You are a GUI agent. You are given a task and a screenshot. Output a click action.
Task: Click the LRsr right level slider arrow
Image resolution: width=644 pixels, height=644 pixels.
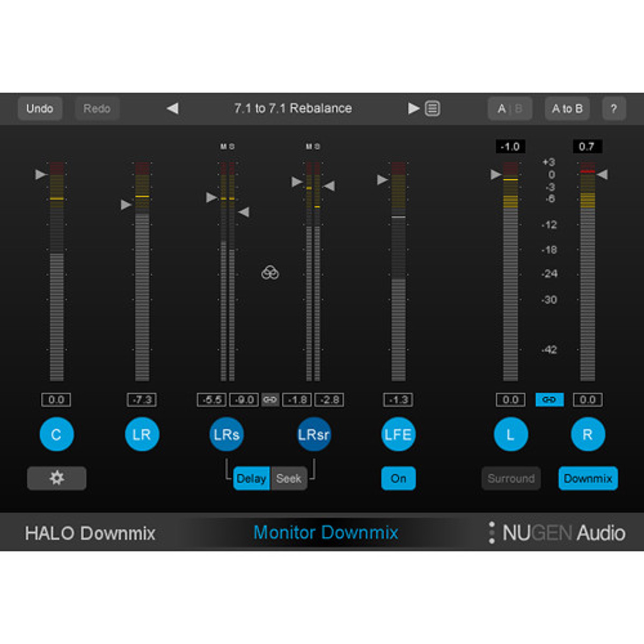pos(329,186)
